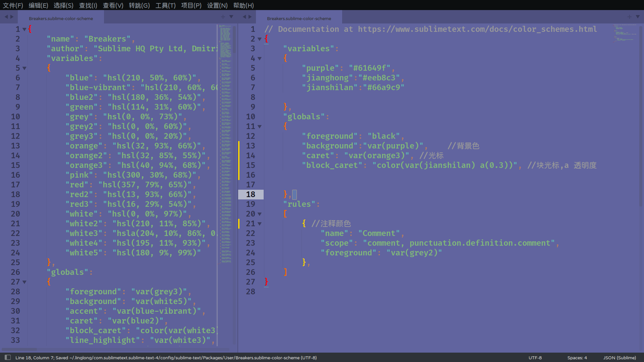Viewport: 644px width, 362px height.
Task: Click left pane next tab arrow
Action: [12, 17]
